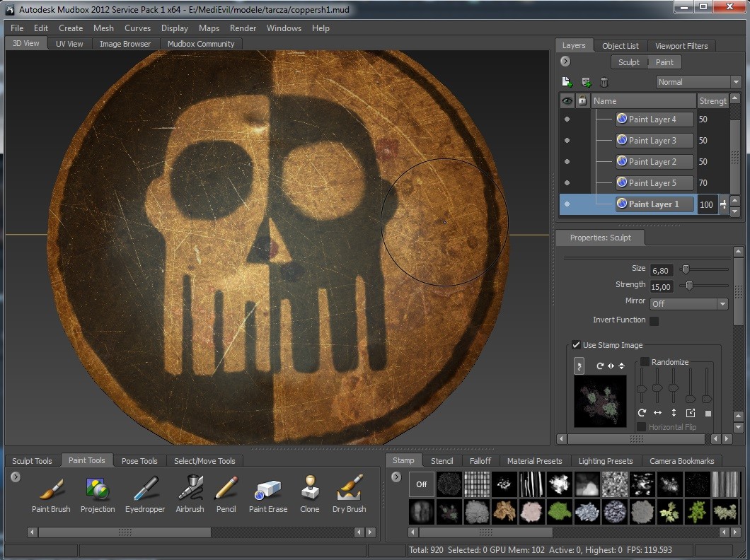Open the Mirror dropdown set to Off
This screenshot has height=560, width=750.
pyautogui.click(x=689, y=304)
